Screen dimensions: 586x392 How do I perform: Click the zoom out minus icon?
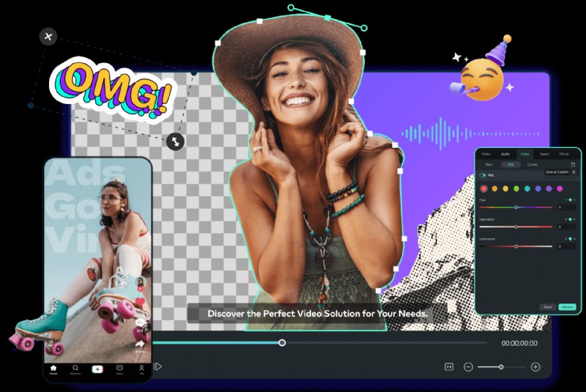pyautogui.click(x=468, y=367)
